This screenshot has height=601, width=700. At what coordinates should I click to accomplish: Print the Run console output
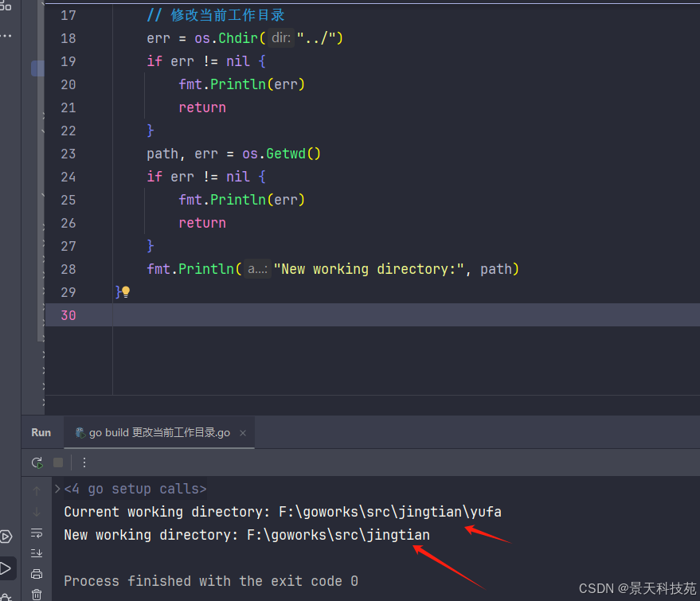tap(37, 574)
